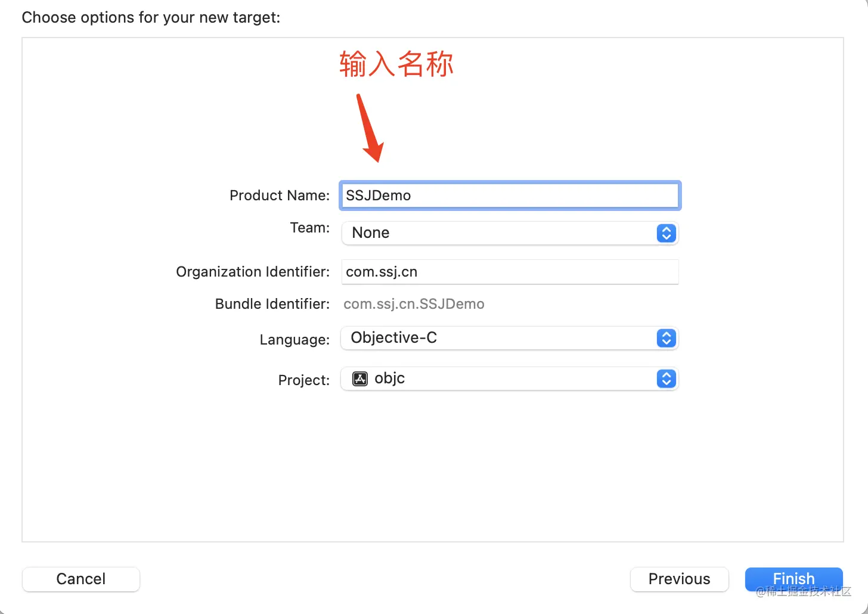Image resolution: width=868 pixels, height=614 pixels.
Task: Click the "Choose options for your new target" heading
Action: (151, 17)
